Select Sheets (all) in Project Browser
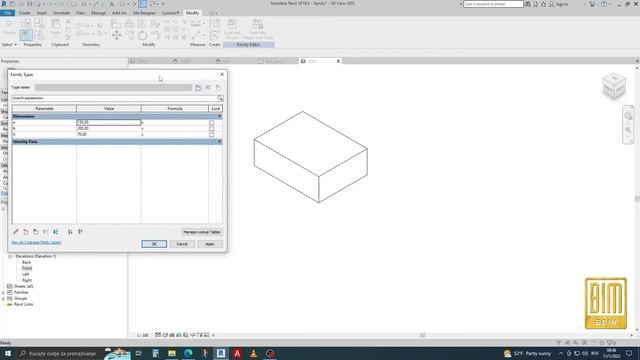 pos(24,287)
